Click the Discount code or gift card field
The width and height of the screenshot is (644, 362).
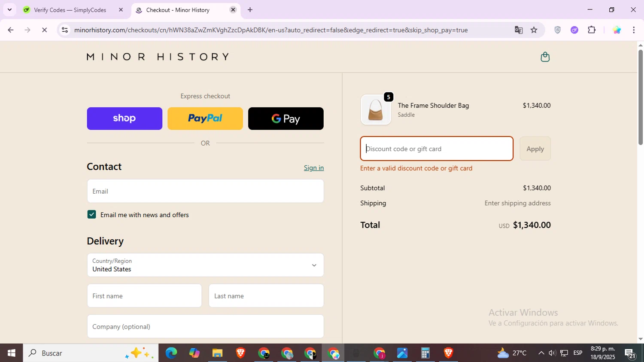point(437,149)
